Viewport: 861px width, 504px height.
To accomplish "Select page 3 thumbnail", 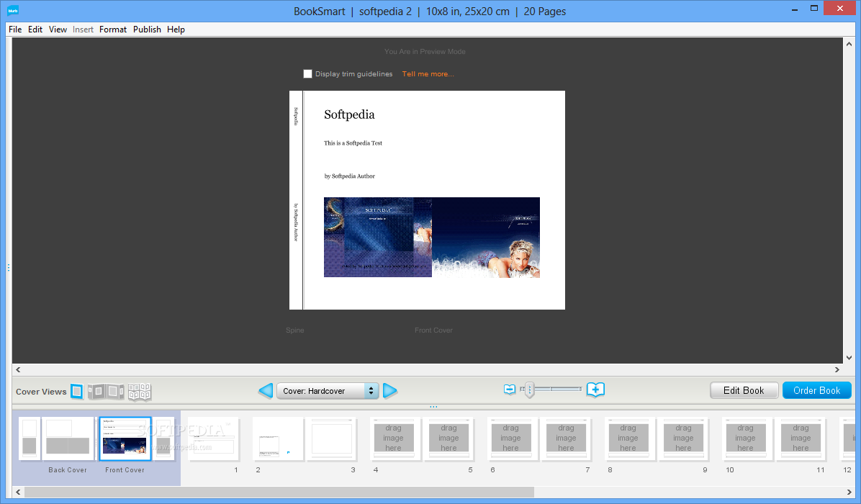I will 331,438.
